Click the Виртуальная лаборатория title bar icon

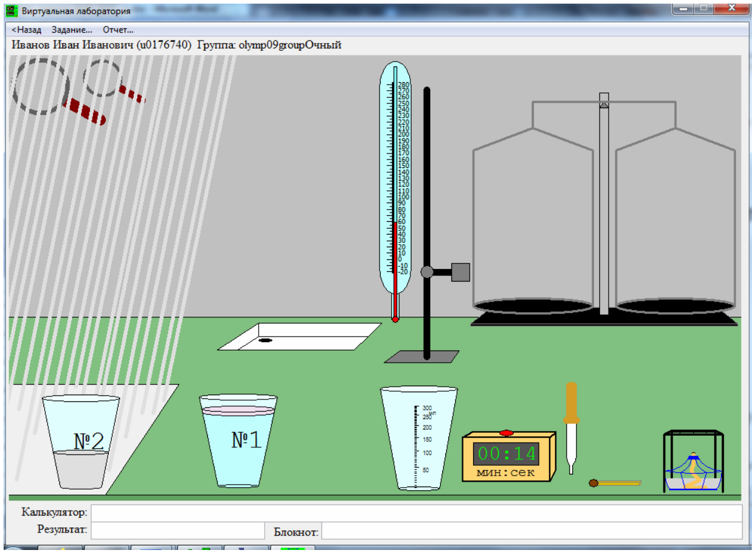point(12,10)
